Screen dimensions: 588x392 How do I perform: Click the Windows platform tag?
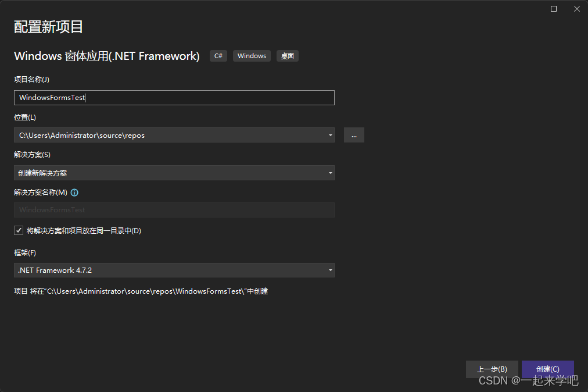tap(252, 56)
